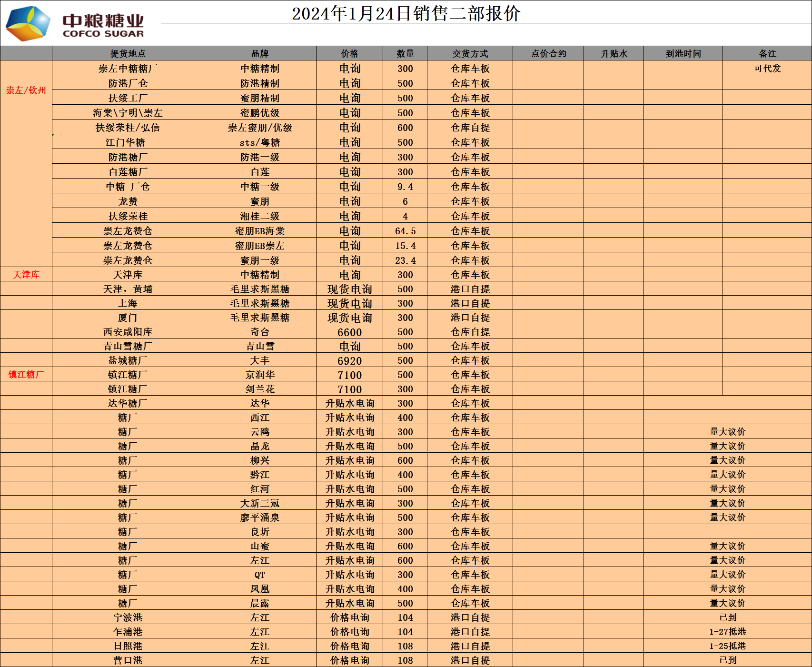Select the 可代发 remark cell
Viewport: 812px width, 667px height.
pos(767,68)
